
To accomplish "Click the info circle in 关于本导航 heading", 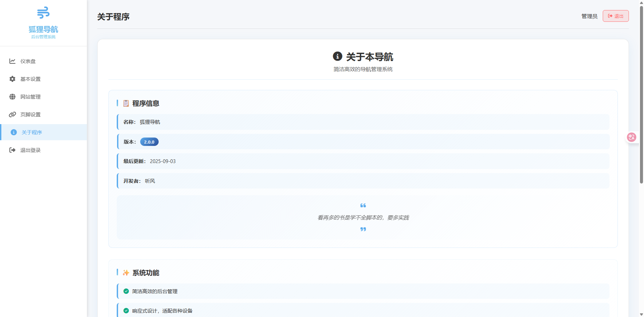I will (x=337, y=57).
